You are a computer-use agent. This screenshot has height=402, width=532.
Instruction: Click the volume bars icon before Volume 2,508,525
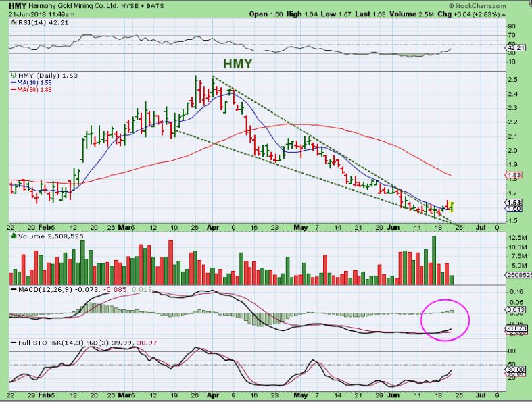click(x=14, y=236)
